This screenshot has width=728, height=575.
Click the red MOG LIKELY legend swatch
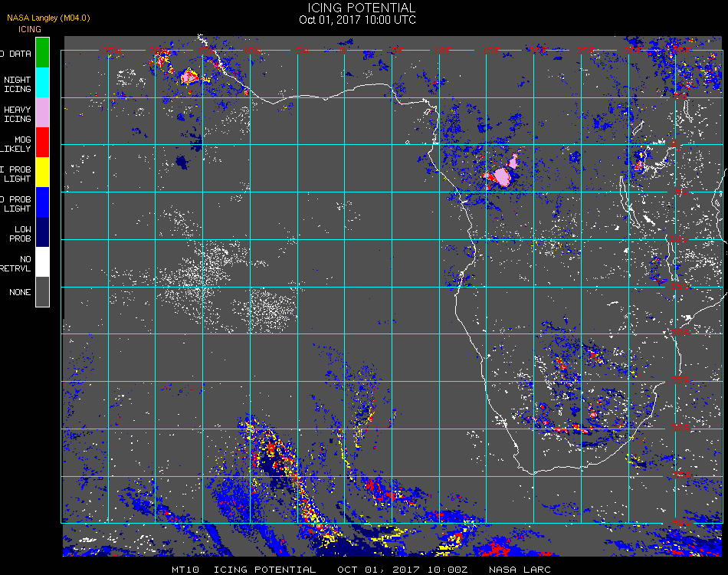(x=42, y=142)
